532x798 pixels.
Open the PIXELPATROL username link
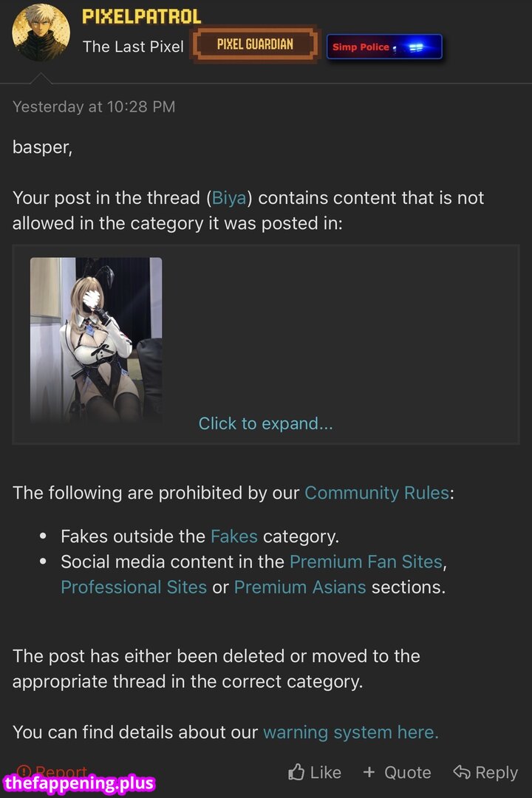pyautogui.click(x=142, y=16)
